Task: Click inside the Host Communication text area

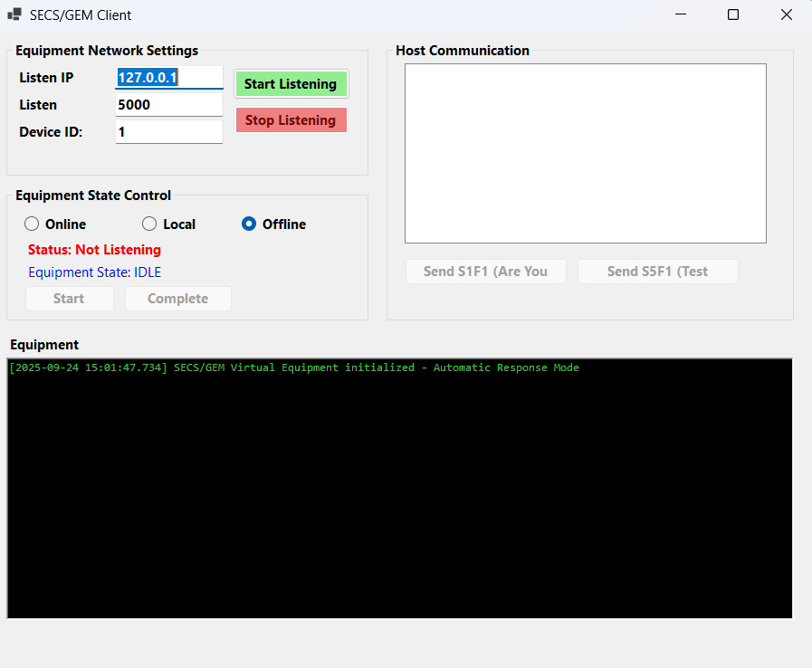Action: tap(585, 153)
